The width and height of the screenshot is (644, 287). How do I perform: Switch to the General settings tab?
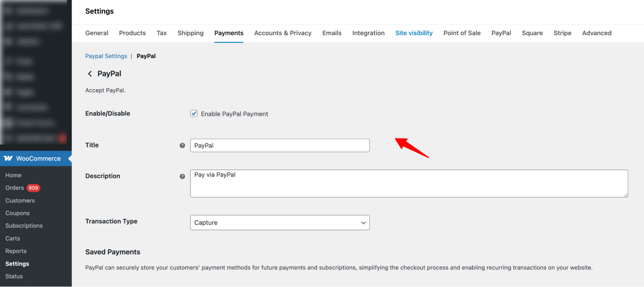[97, 33]
